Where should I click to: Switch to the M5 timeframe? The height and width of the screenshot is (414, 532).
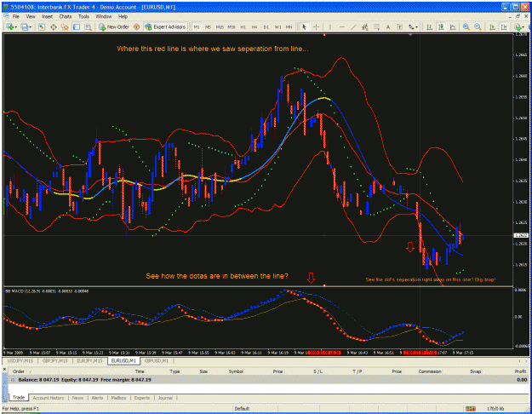point(208,26)
